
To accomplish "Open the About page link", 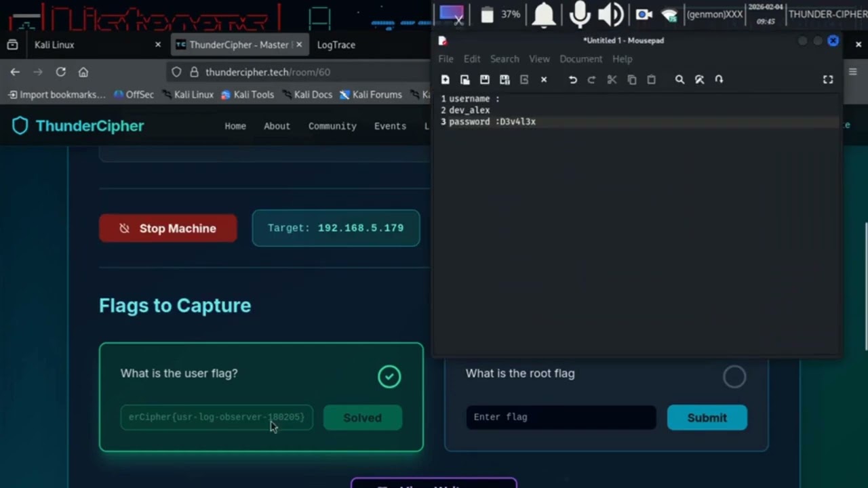I will coord(277,126).
